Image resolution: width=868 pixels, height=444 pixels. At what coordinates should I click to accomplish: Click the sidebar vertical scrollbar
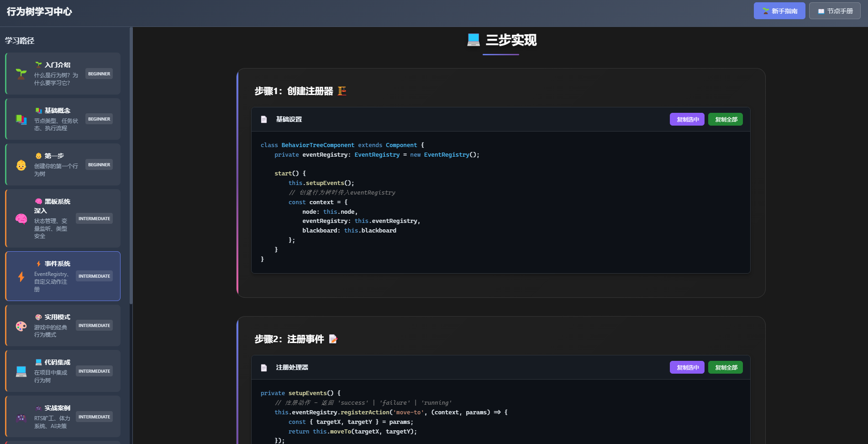131,164
